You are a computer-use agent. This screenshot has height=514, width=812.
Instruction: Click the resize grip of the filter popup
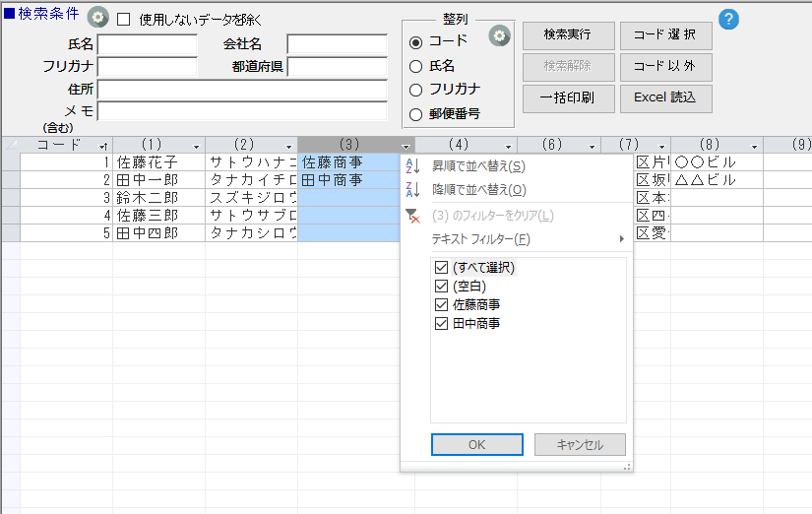click(627, 467)
